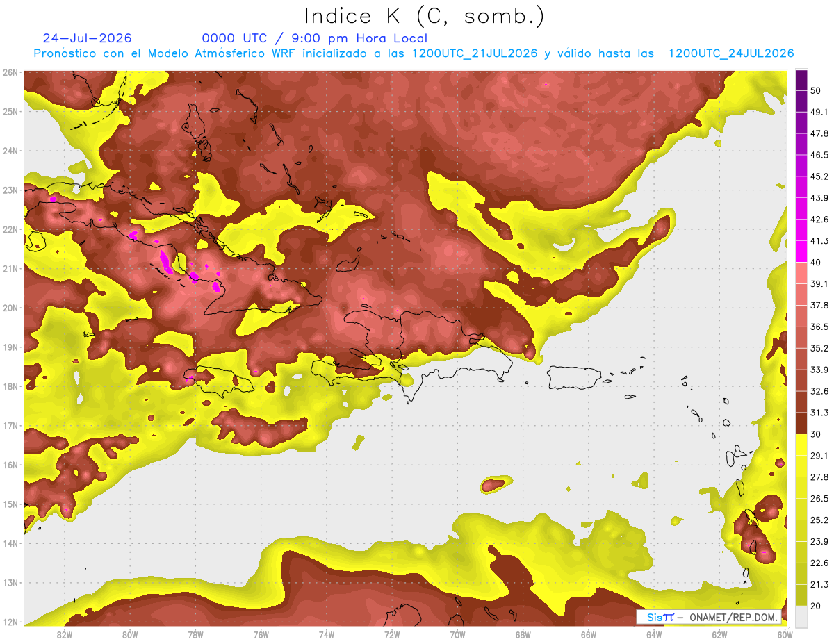The width and height of the screenshot is (834, 644).
Task: Click the longitude label "66W"
Action: (588, 635)
